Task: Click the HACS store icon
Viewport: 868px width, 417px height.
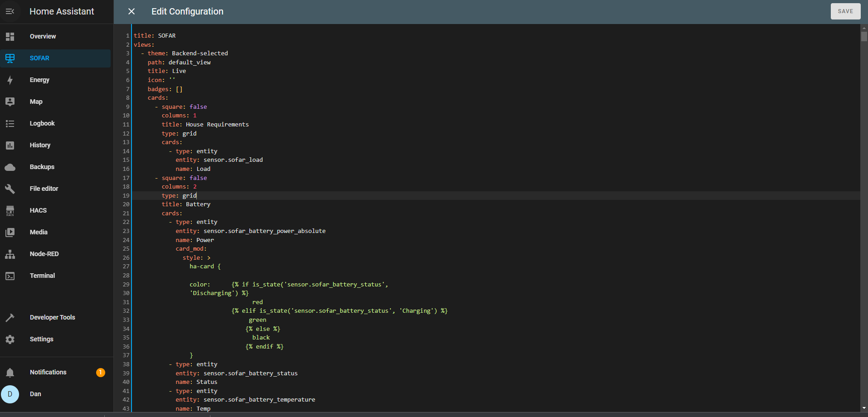Action: pos(10,210)
